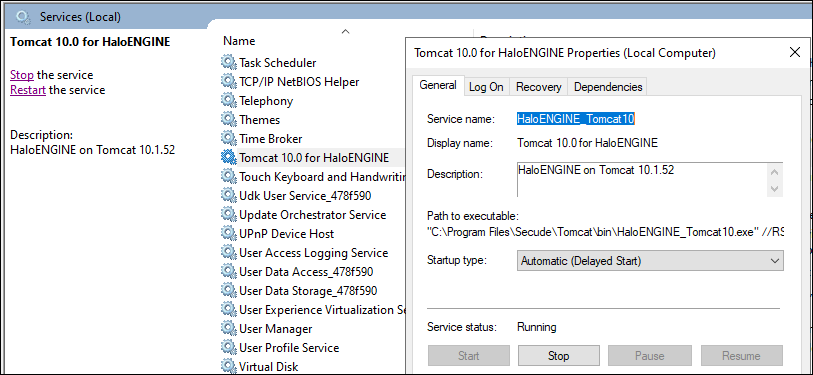Select the TCP/IP NetBIOS Helper row
The width and height of the screenshot is (813, 375).
pos(313,81)
